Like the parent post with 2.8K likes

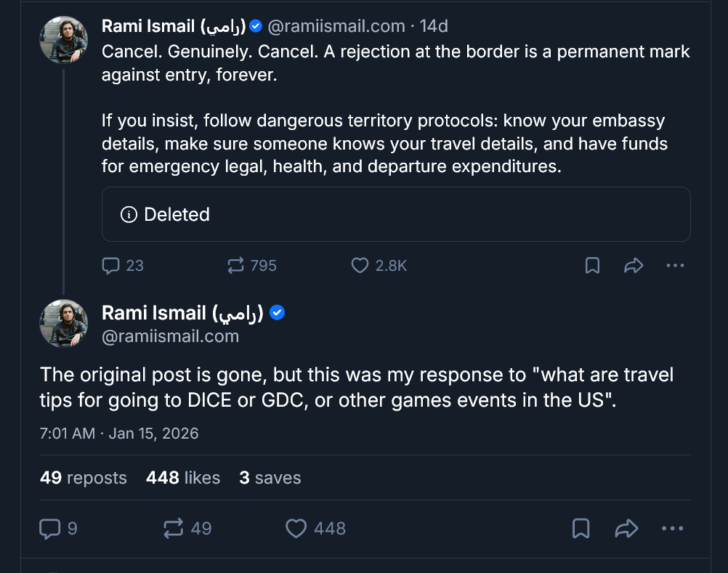[x=360, y=266]
